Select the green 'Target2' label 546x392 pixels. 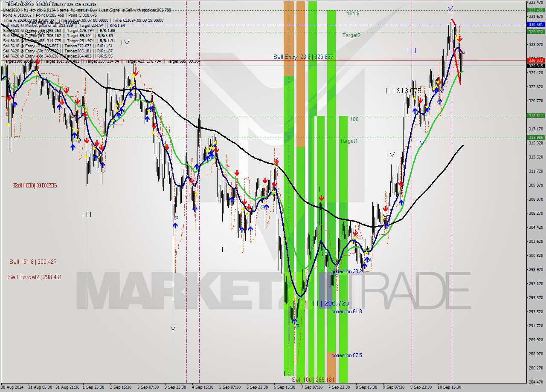click(351, 35)
